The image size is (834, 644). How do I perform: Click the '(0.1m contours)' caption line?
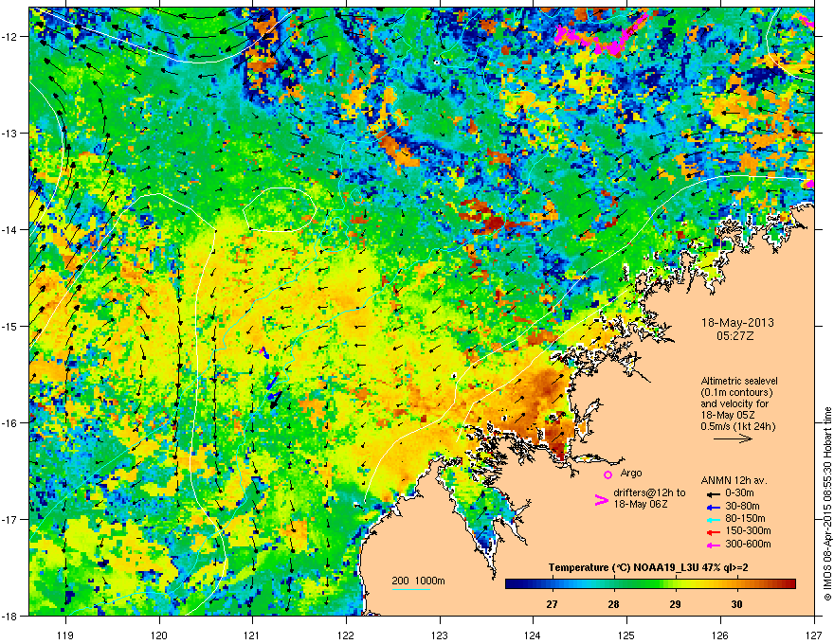coord(736,392)
